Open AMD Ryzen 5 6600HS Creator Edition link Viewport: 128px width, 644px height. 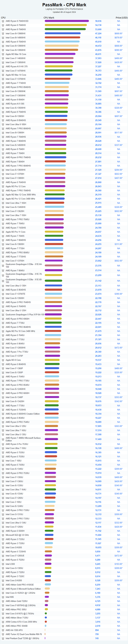point(23,414)
